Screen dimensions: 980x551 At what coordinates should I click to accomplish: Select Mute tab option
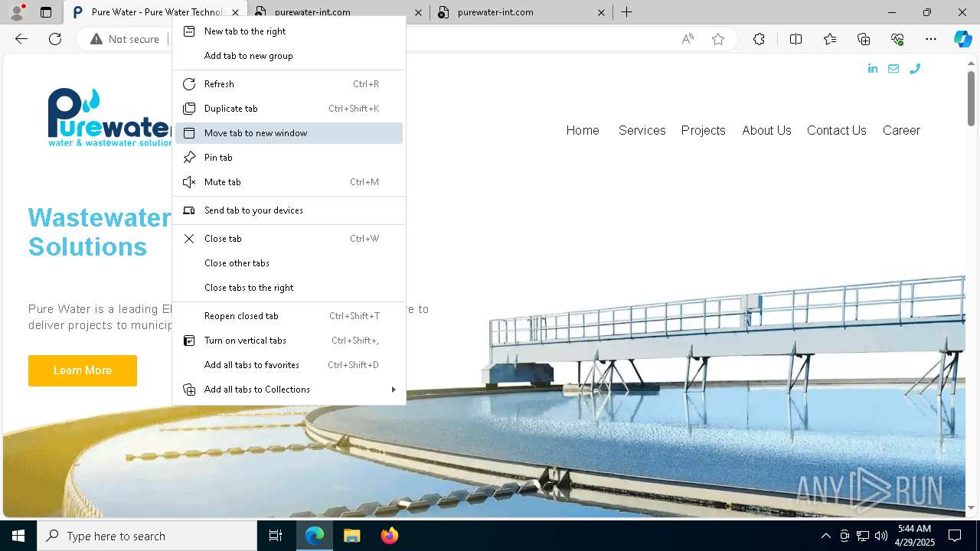point(289,182)
